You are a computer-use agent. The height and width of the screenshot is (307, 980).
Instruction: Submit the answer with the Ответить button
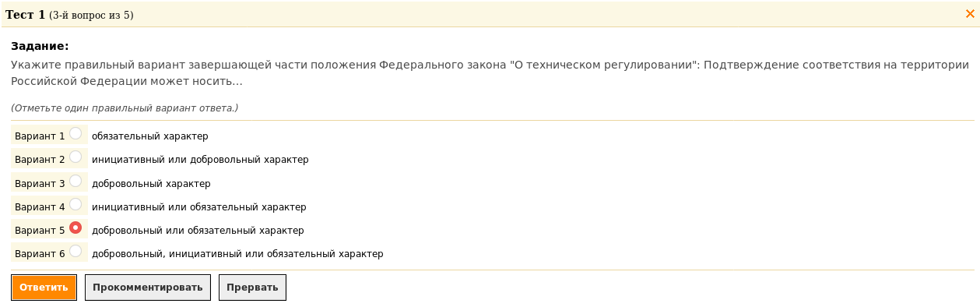coord(44,288)
